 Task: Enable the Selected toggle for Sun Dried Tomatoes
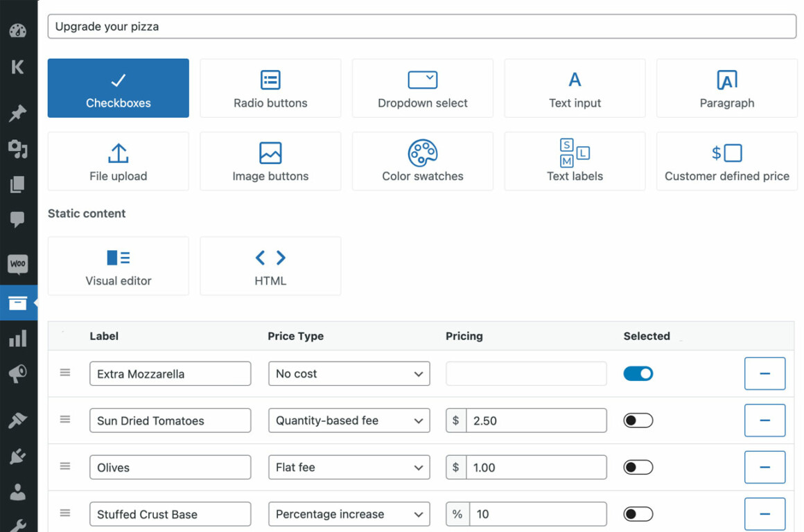[x=638, y=420]
